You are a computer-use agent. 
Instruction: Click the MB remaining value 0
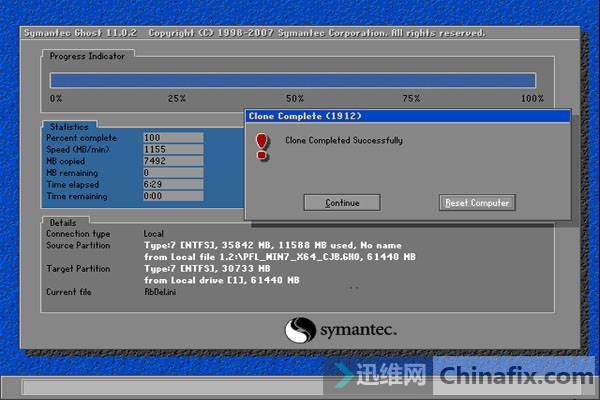point(173,173)
